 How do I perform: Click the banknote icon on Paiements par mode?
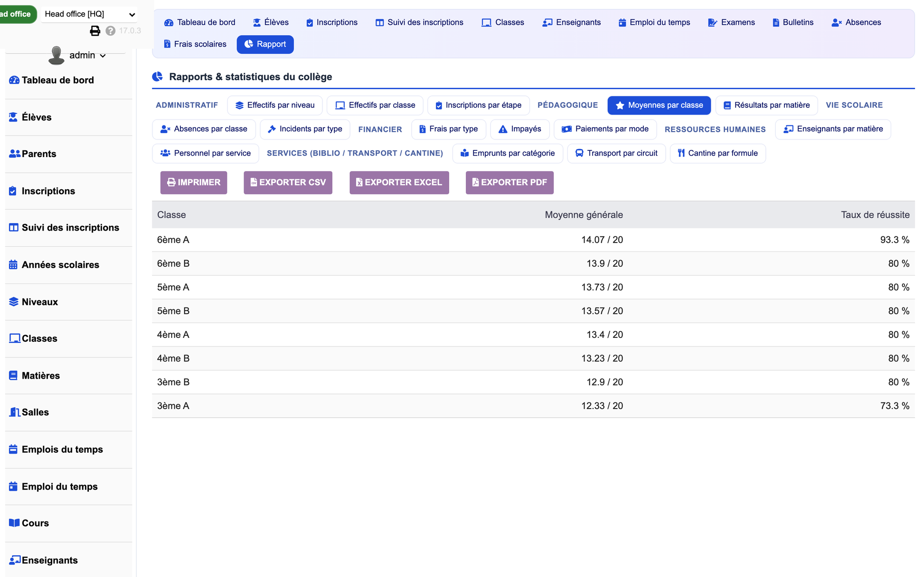click(x=566, y=129)
